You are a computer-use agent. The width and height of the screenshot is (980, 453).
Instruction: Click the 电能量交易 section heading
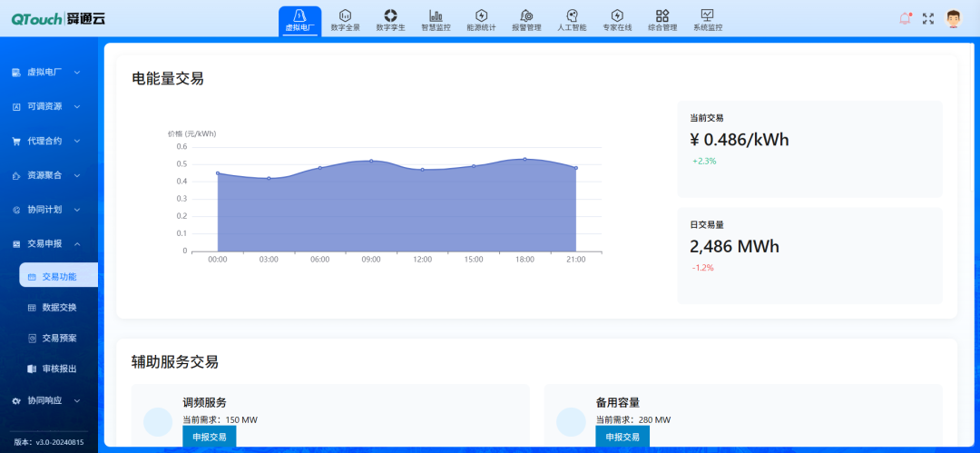click(168, 79)
